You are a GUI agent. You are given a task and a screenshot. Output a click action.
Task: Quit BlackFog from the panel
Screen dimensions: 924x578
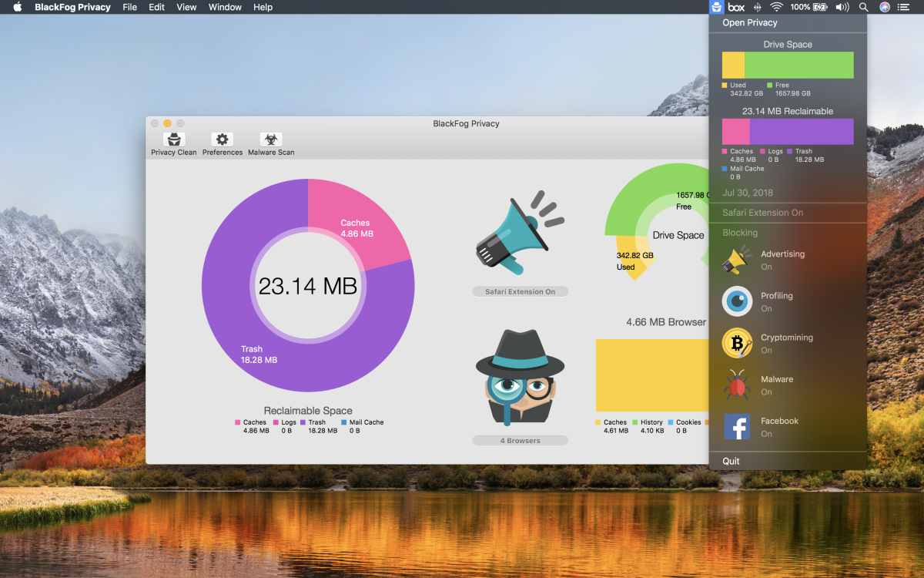(x=731, y=460)
